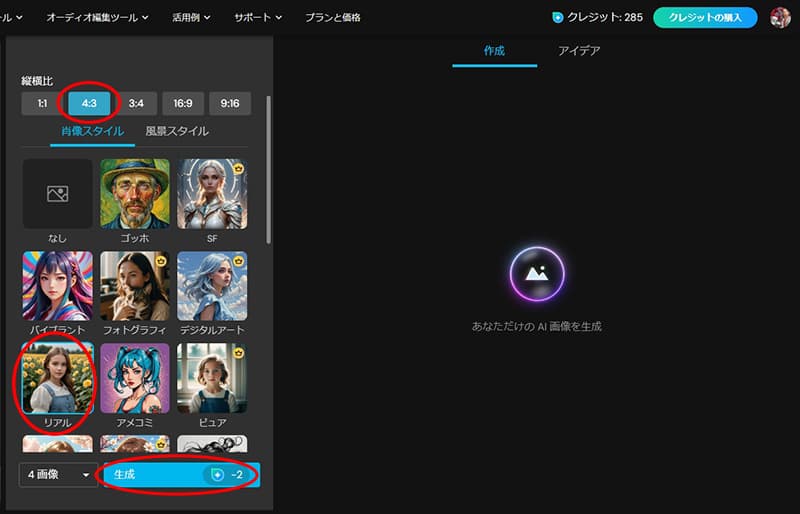Click the あなただけの AI 画像を生成 text
Screen dimensions: 800x514
click(x=536, y=327)
